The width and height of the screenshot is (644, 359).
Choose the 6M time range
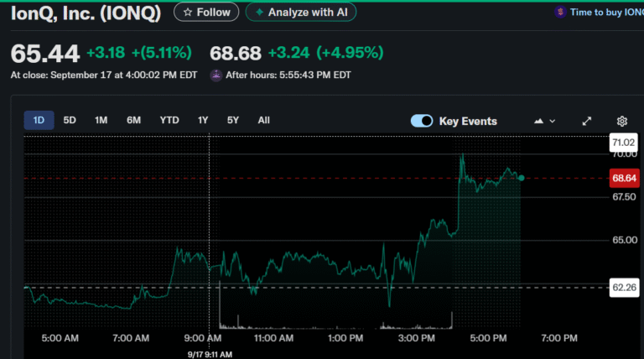133,120
